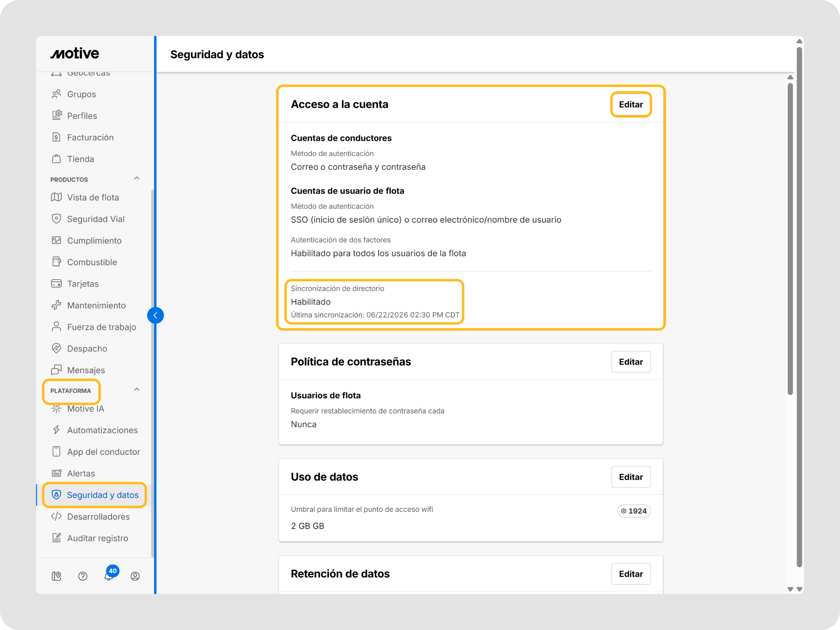Click the 'Habilitado' directory sync status

[x=310, y=302]
